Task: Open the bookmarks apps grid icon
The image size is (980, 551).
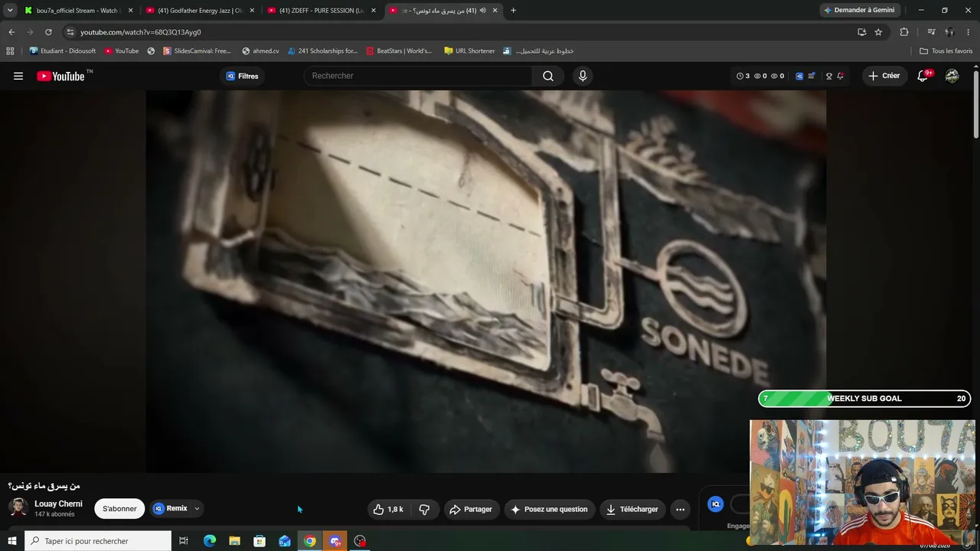Action: (x=10, y=51)
